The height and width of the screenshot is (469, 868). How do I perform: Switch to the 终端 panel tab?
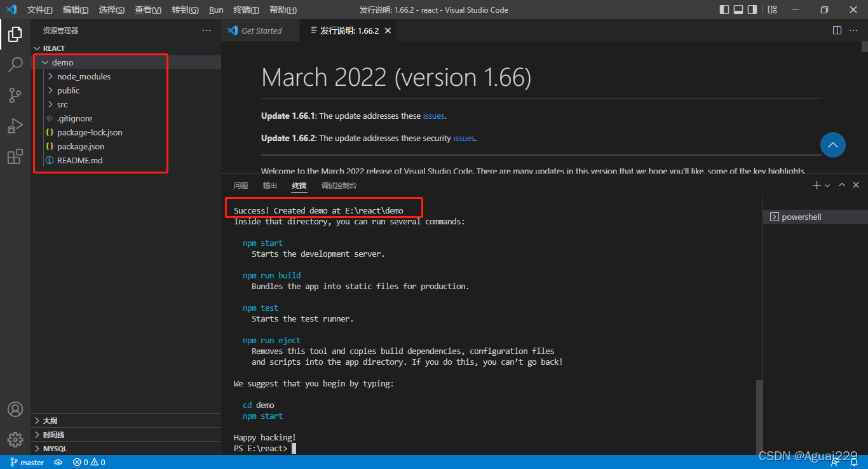pyautogui.click(x=299, y=186)
